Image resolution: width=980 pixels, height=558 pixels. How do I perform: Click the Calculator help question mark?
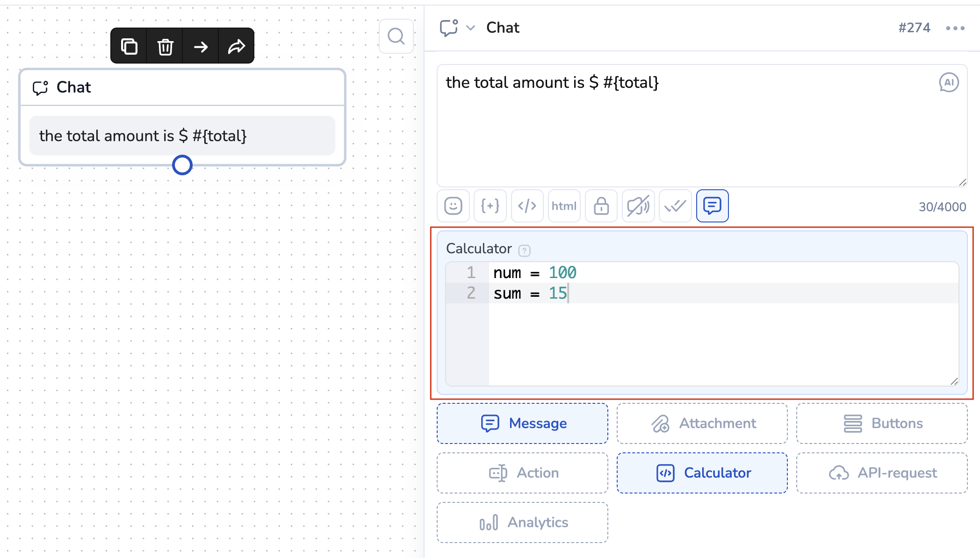point(525,250)
